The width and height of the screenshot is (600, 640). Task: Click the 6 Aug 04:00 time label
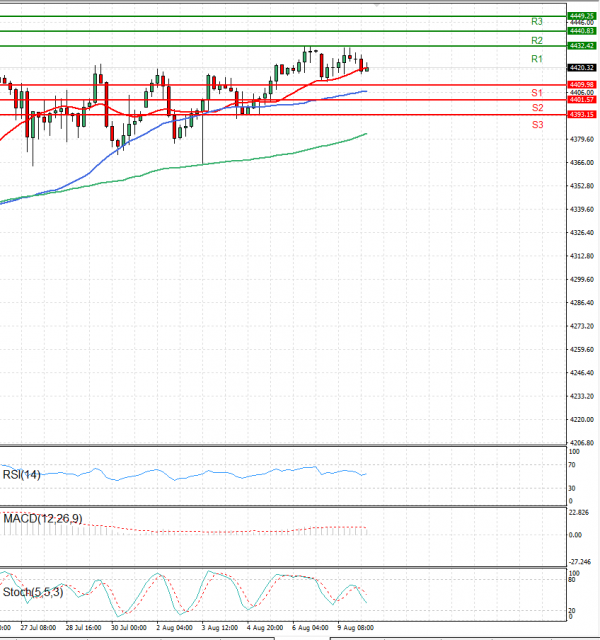point(311,628)
